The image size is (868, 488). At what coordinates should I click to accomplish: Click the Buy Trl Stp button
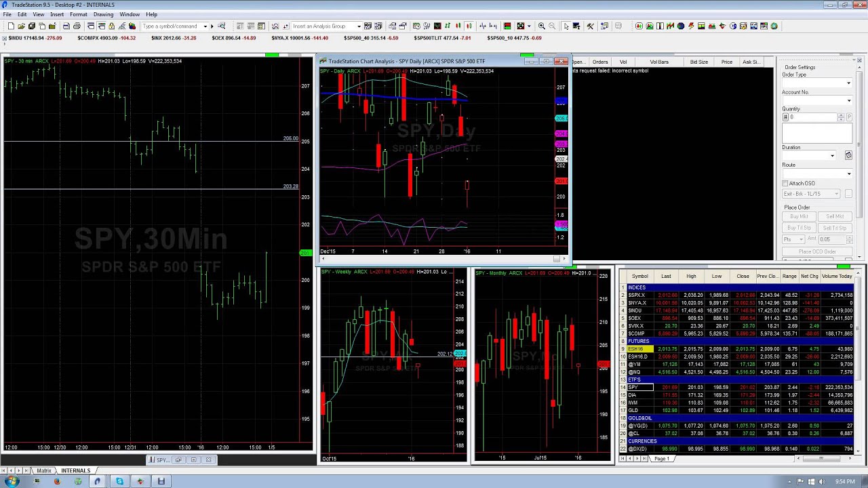click(799, 228)
